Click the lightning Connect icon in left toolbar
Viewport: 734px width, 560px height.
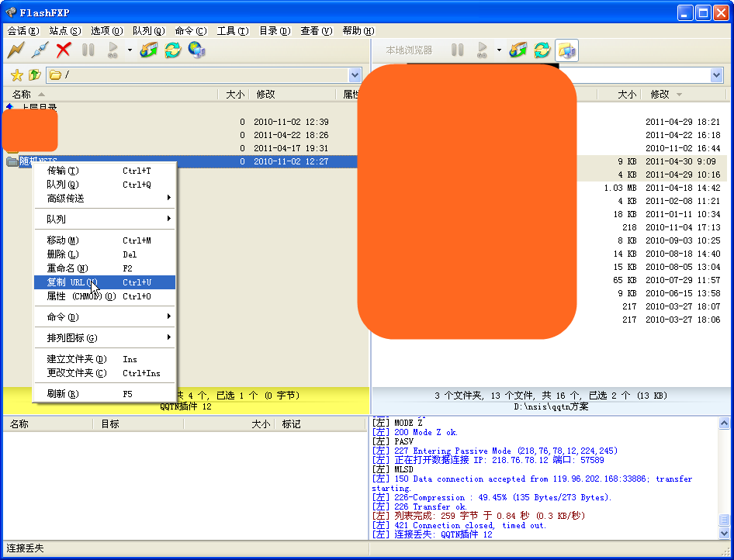(x=16, y=50)
